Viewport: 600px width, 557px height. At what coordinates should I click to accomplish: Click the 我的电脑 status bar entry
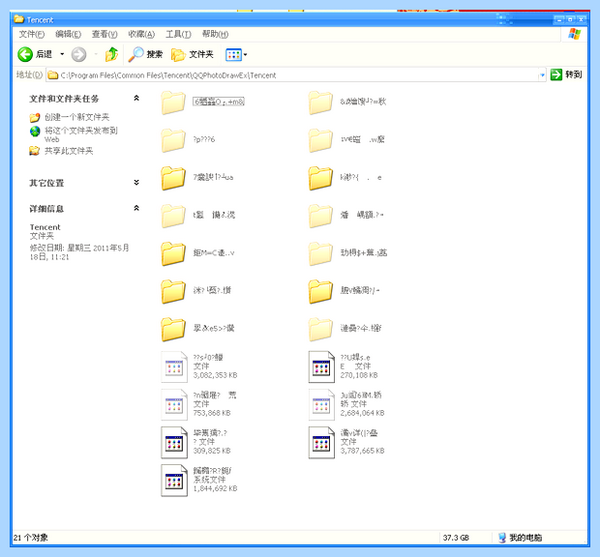[x=520, y=537]
